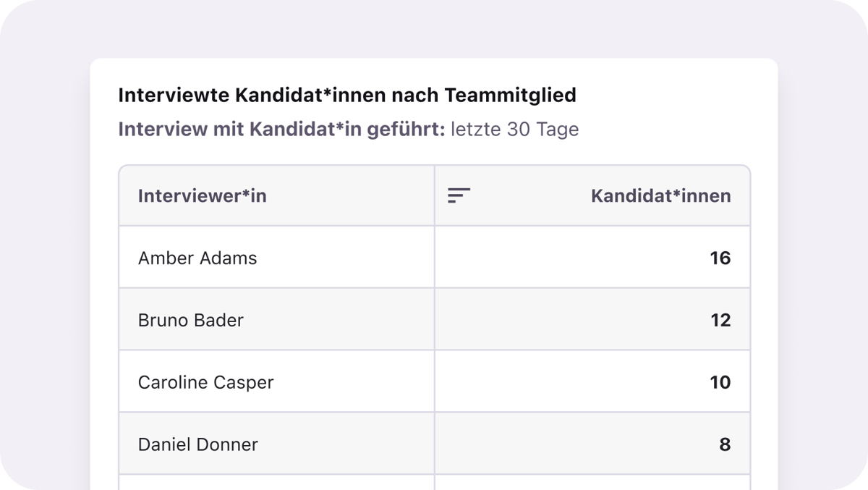Image resolution: width=868 pixels, height=490 pixels.
Task: Click the divider between the two header columns
Action: (x=435, y=195)
